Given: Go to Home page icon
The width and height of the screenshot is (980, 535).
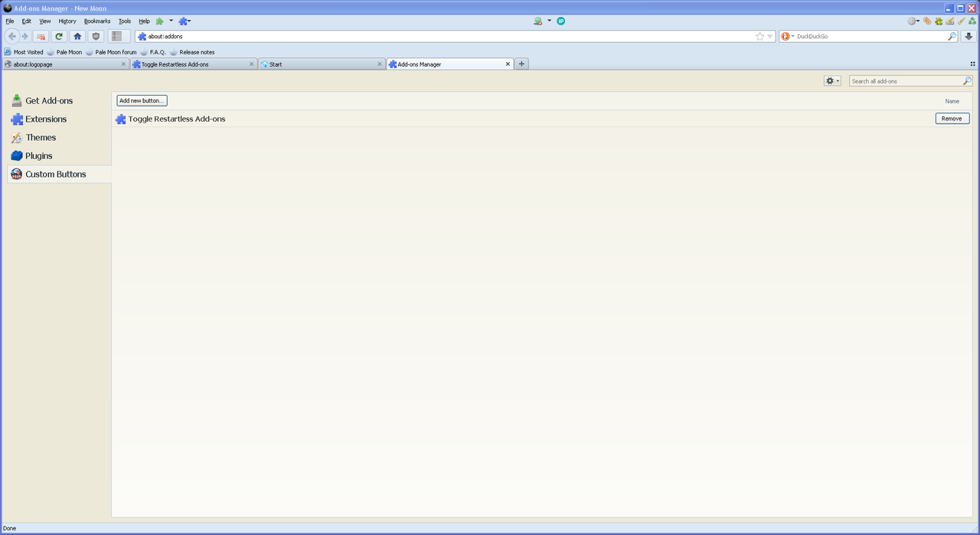Looking at the screenshot, I should [77, 36].
